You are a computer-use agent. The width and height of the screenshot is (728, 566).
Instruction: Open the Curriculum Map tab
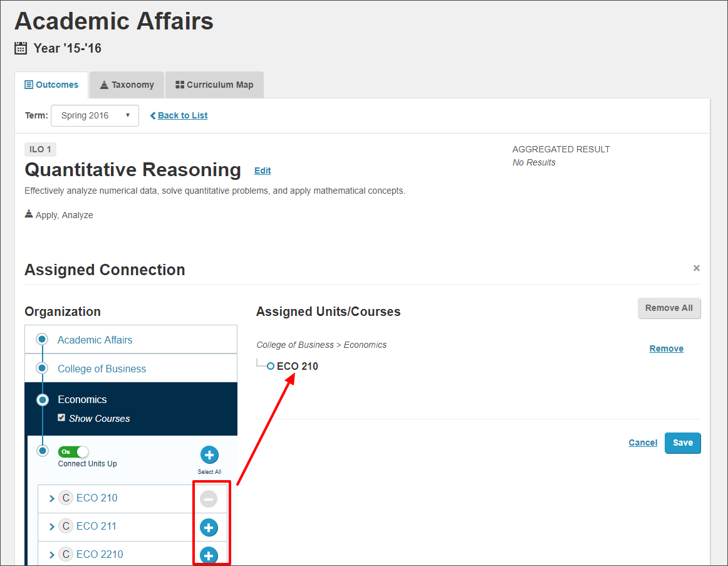(214, 85)
